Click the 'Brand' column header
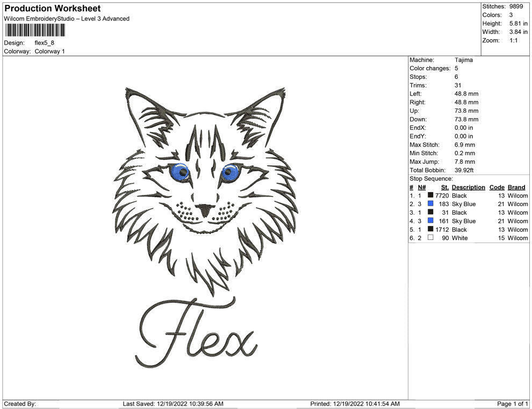 pyautogui.click(x=516, y=187)
